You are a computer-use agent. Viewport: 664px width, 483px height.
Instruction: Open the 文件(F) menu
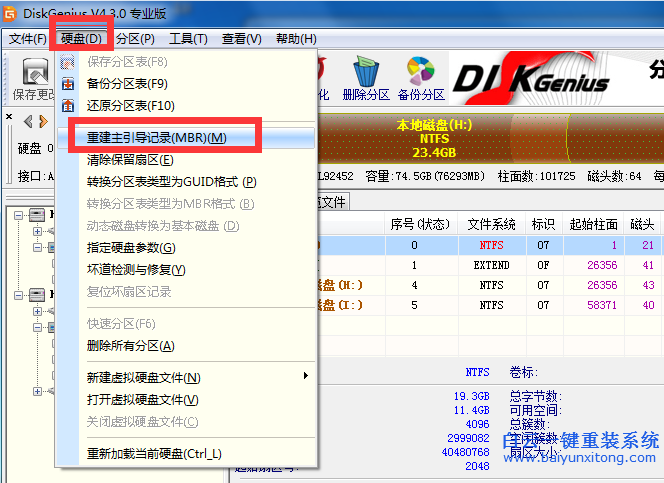tap(28, 39)
